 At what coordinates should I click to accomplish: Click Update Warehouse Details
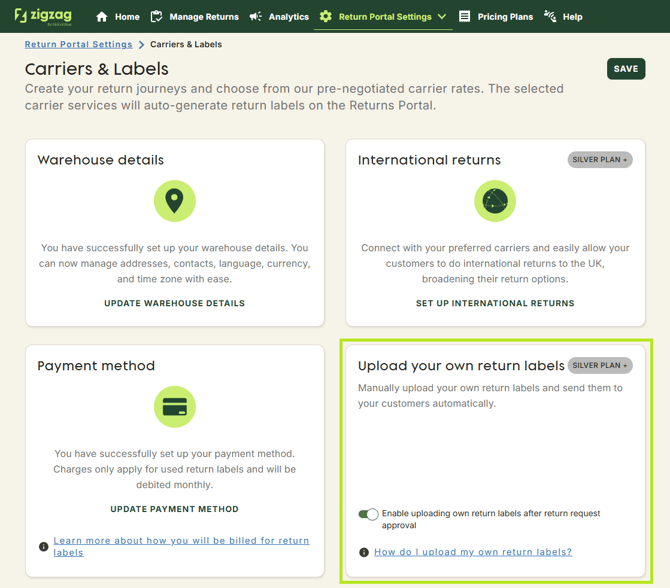(x=175, y=303)
